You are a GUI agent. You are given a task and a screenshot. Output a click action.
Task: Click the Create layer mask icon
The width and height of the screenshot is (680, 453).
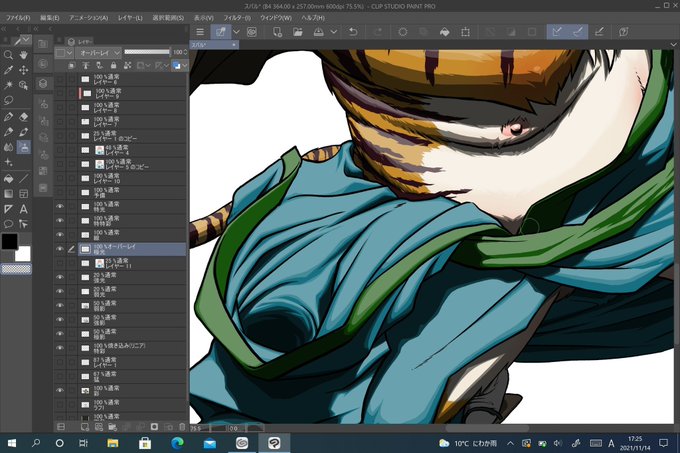click(x=154, y=427)
